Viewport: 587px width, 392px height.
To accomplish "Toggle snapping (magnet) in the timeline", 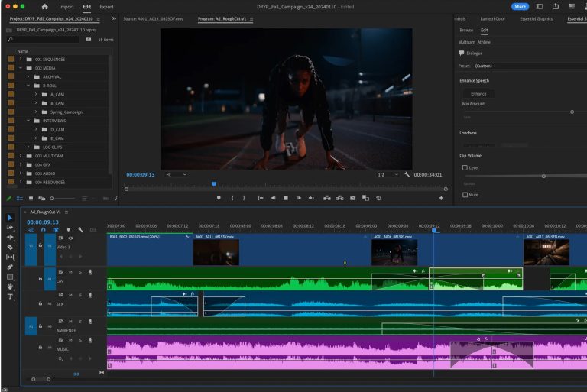I will point(44,230).
